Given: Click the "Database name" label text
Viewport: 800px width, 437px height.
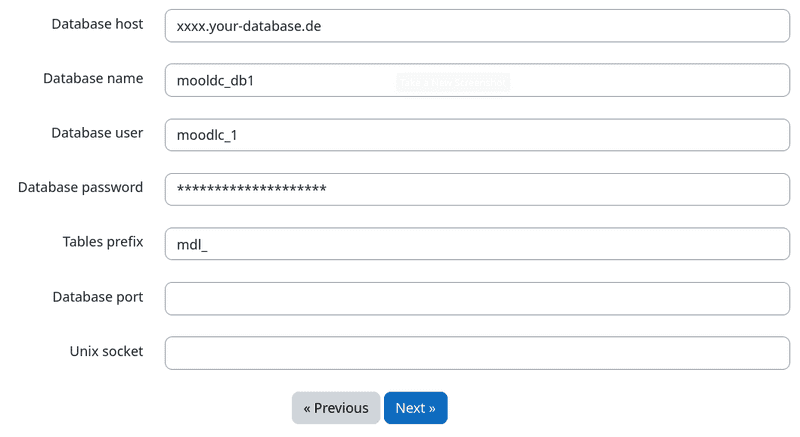Looking at the screenshot, I should coord(93,78).
